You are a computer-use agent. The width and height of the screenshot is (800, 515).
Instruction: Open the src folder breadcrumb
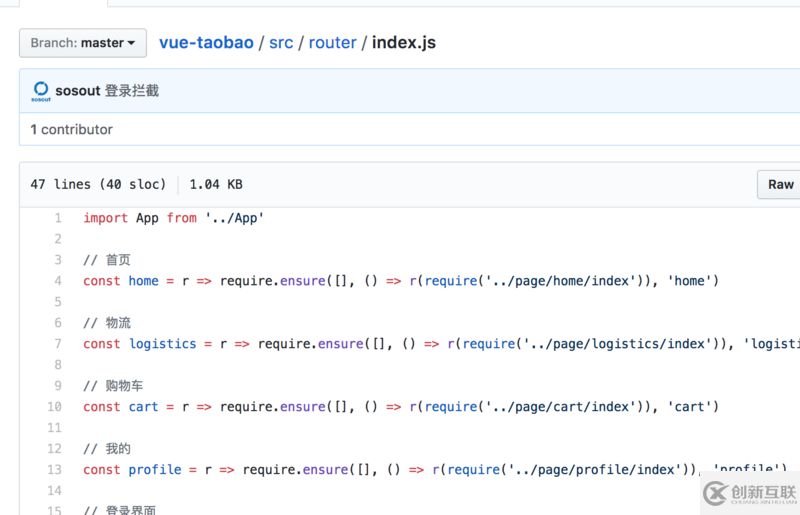(280, 43)
